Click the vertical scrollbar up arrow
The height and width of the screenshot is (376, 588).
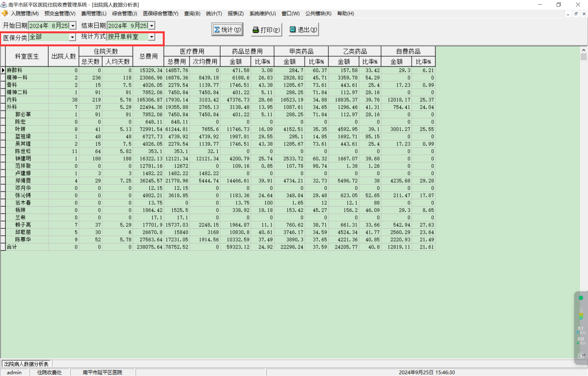(583, 50)
